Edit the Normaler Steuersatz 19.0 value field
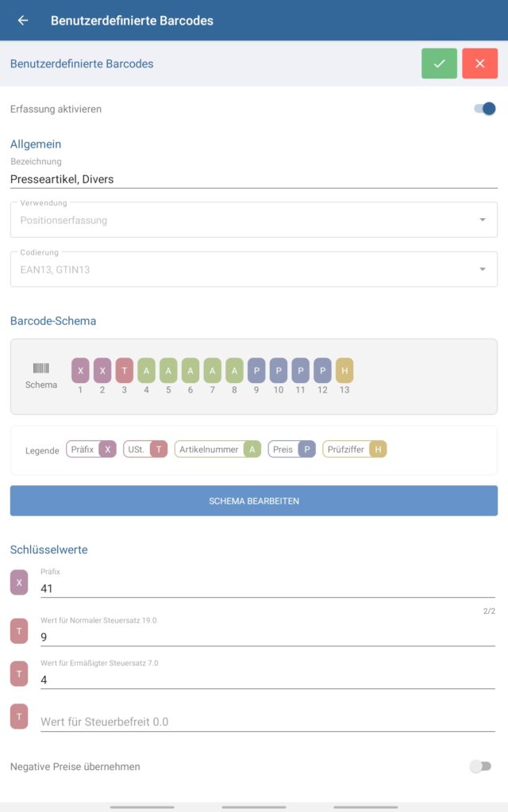Image resolution: width=508 pixels, height=812 pixels. pos(267,637)
